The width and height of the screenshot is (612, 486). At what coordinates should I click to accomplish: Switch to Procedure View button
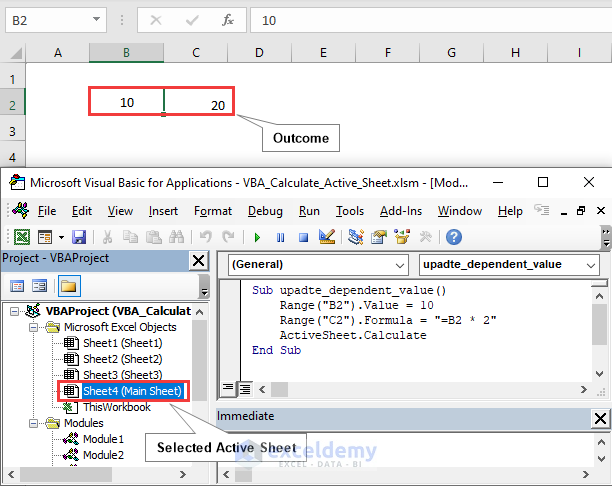coord(228,389)
